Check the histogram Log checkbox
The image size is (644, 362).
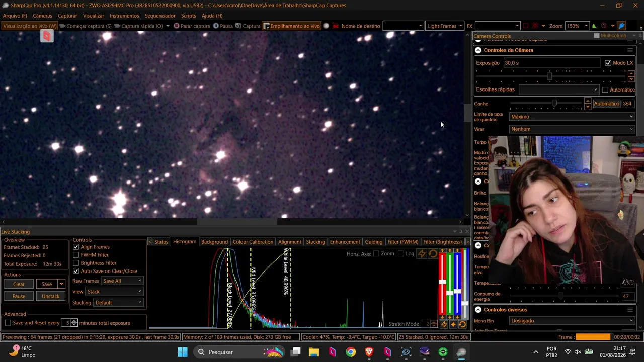tap(400, 254)
